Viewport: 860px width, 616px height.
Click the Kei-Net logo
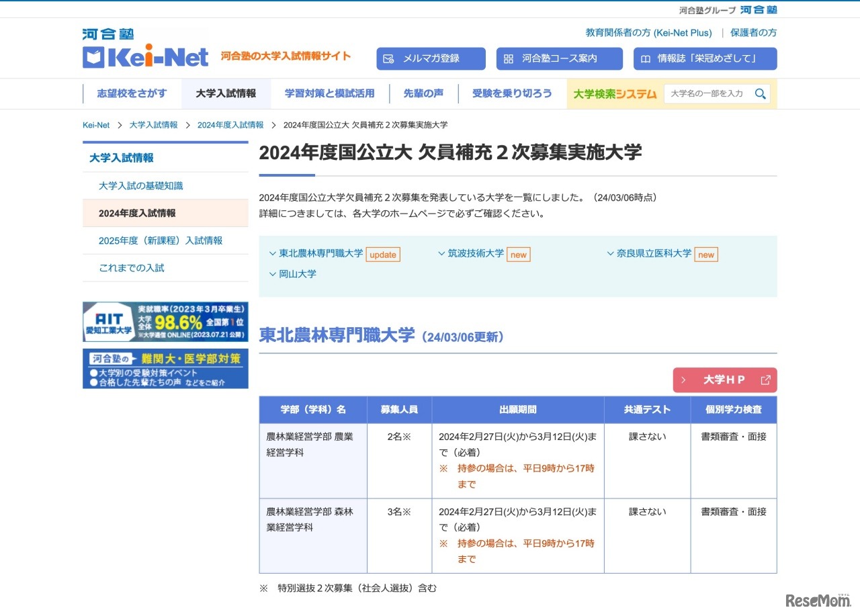click(146, 50)
